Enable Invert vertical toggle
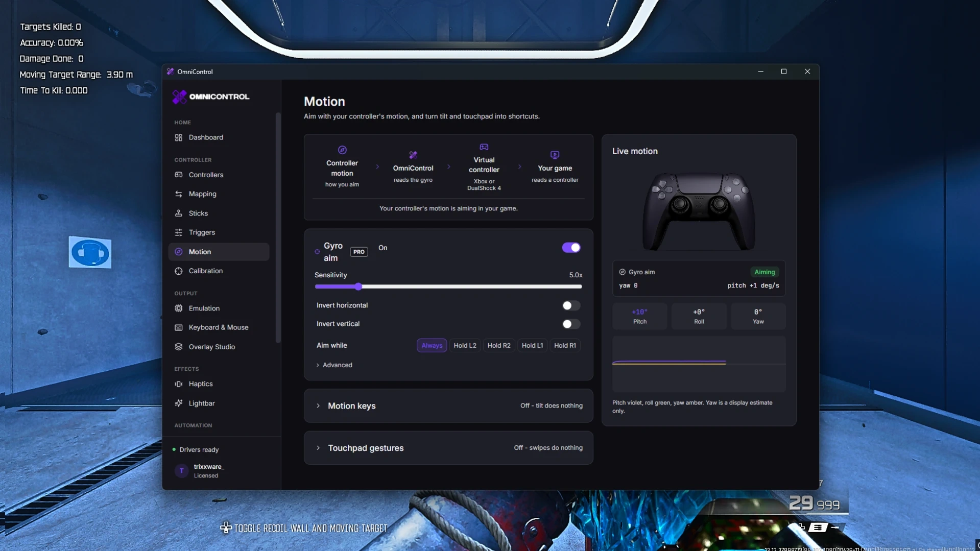980x551 pixels. [x=571, y=324]
